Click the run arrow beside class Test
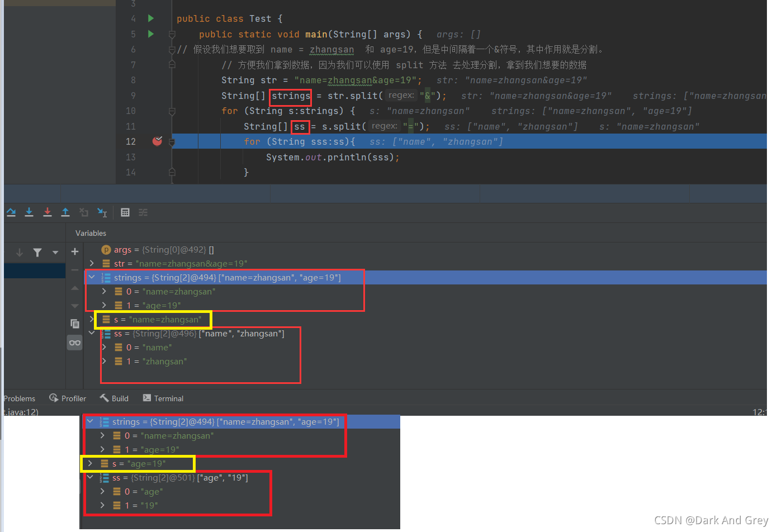The height and width of the screenshot is (532, 777). pyautogui.click(x=151, y=18)
